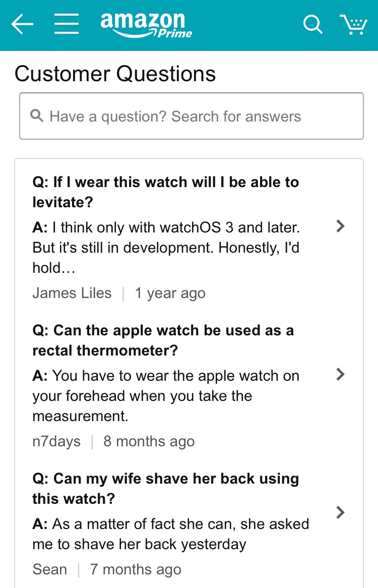Select answer author n7days
Viewport: 378px width, 588px height.
click(56, 441)
